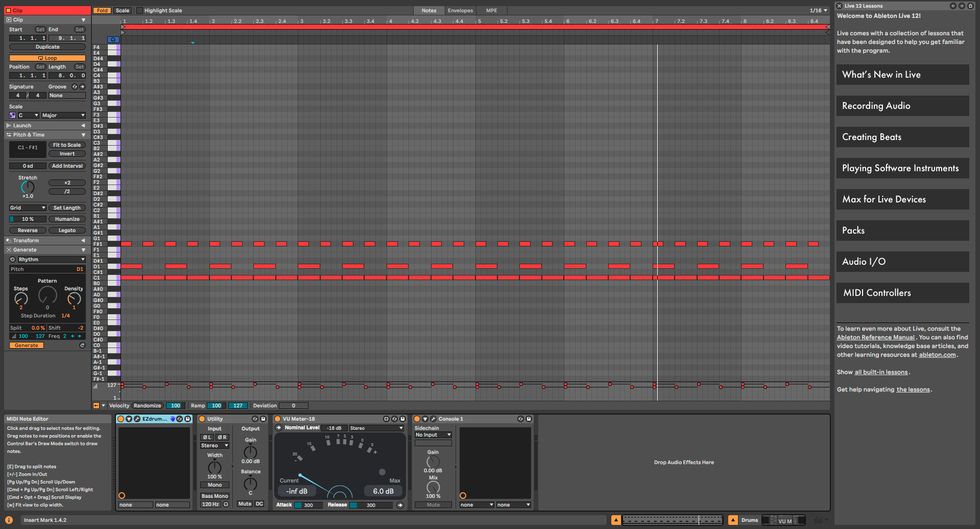Click the wrench icon on the Console 1 device

click(x=433, y=419)
